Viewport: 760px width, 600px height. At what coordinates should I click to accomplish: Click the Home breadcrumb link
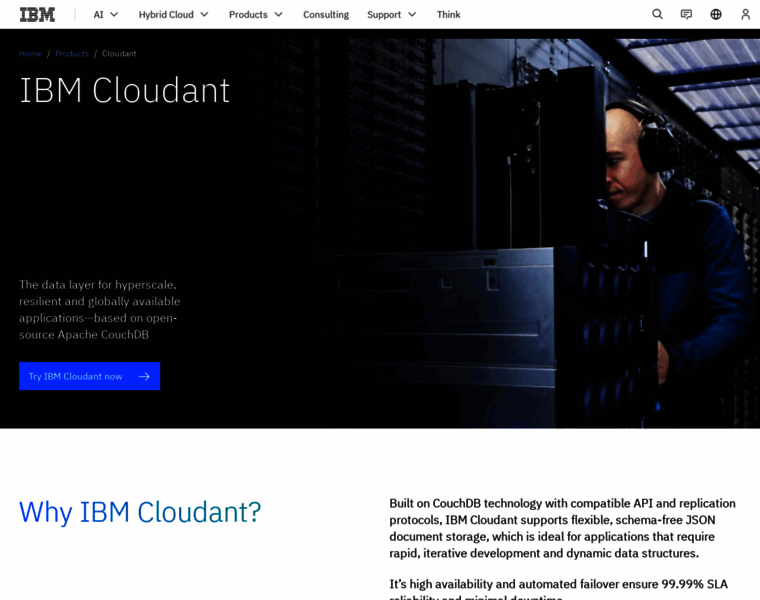click(x=30, y=54)
